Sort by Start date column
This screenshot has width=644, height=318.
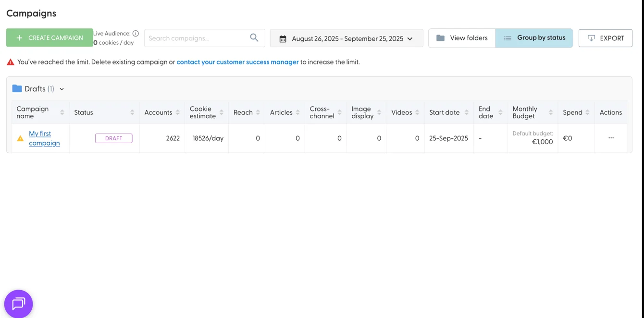tap(467, 112)
